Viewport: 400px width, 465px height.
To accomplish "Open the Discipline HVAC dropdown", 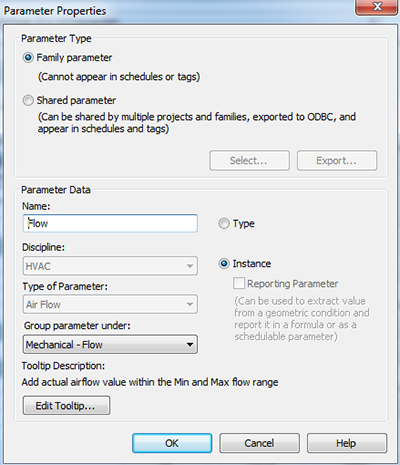I will 110,266.
